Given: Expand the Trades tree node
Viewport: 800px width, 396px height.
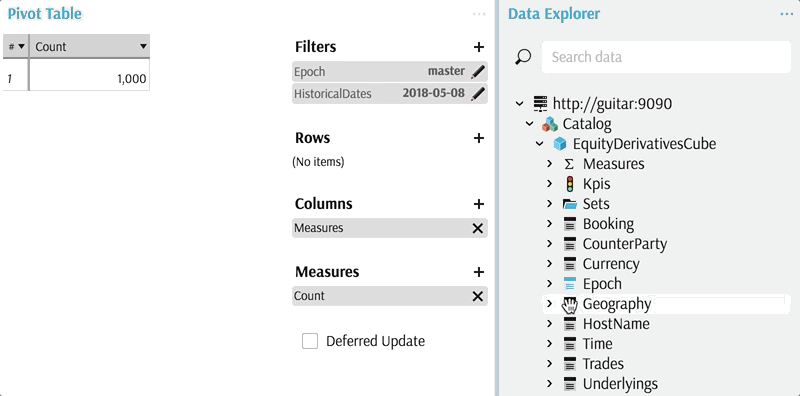Looking at the screenshot, I should (549, 364).
